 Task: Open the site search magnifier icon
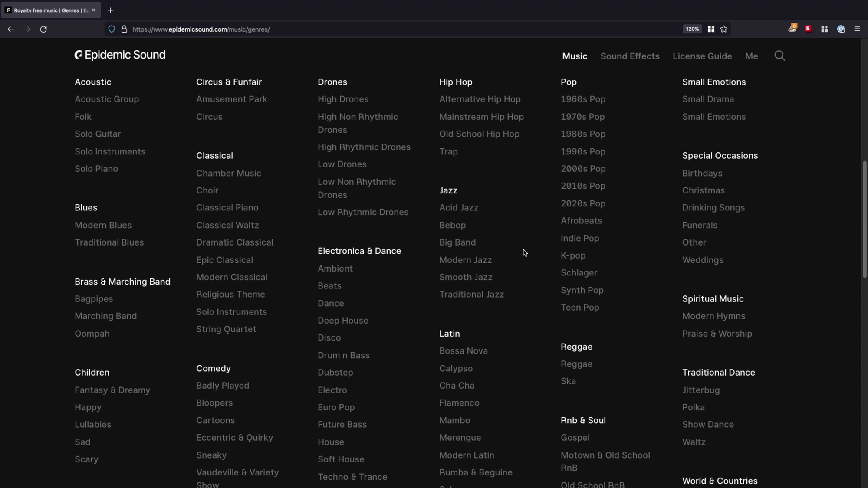pos(779,56)
